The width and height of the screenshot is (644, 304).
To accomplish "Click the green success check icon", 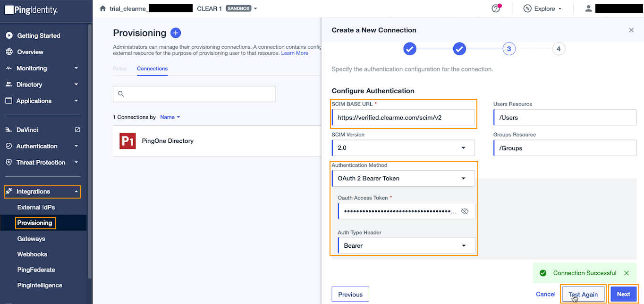I will pos(543,273).
